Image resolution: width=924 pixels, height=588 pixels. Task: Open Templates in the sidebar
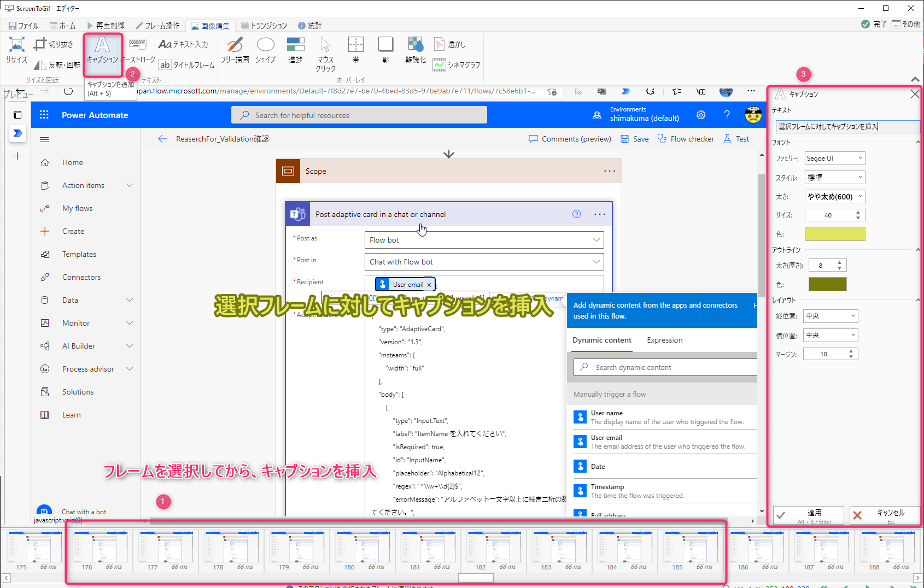tap(79, 254)
